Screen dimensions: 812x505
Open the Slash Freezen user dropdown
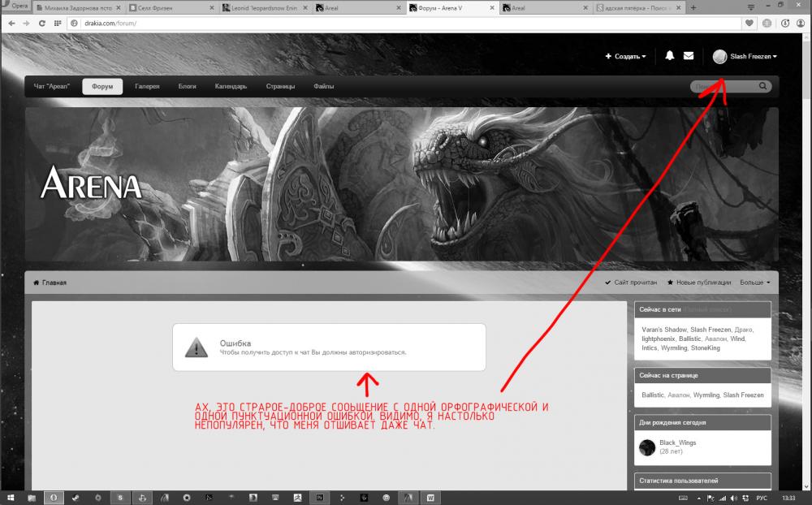click(x=754, y=57)
